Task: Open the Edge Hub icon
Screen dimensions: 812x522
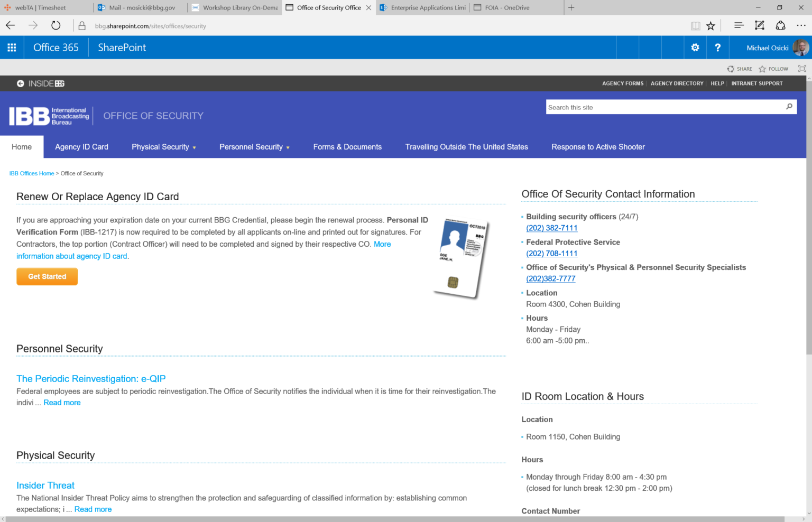Action: (x=739, y=25)
